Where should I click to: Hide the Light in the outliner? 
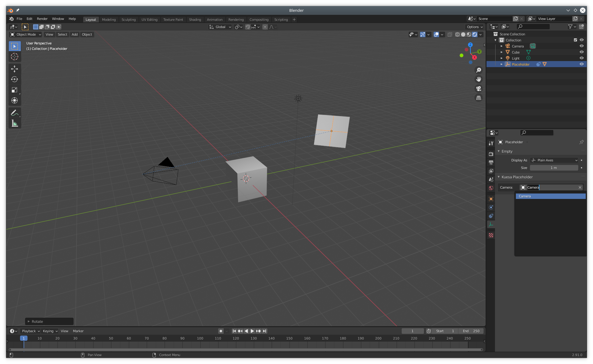(x=582, y=58)
